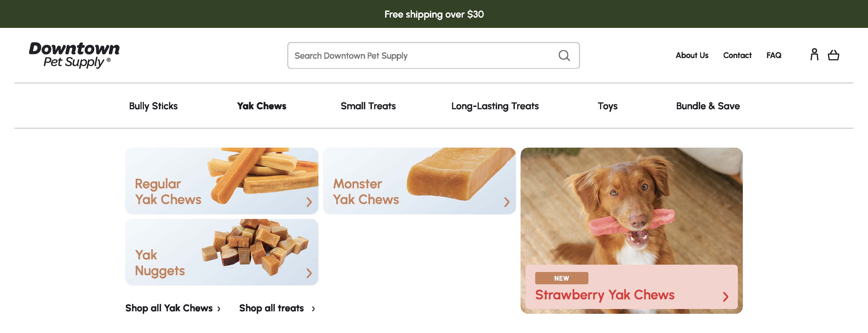
Task: Go to the FAQ page
Action: (x=774, y=55)
